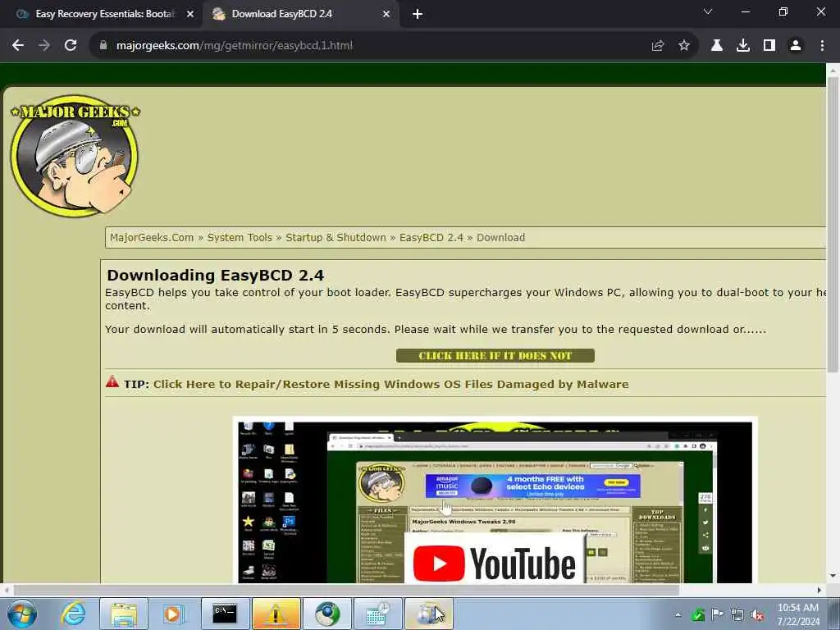840x630 pixels.
Task: Open the taskbar clock and date
Action: click(798, 614)
